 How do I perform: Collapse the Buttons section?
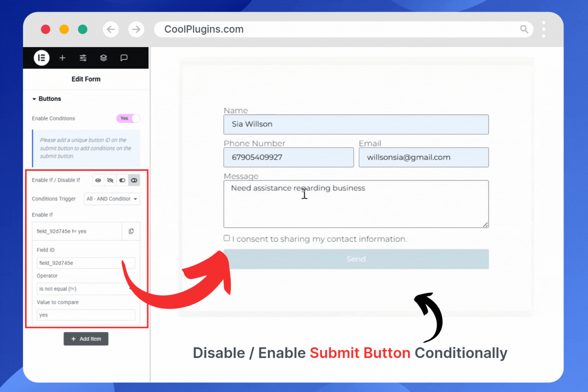coord(47,99)
